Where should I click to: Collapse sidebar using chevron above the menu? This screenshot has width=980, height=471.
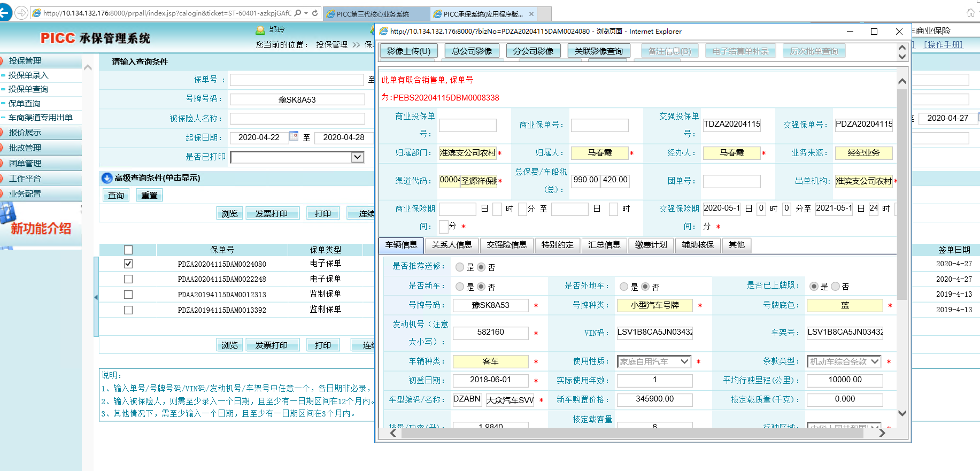coord(88,68)
